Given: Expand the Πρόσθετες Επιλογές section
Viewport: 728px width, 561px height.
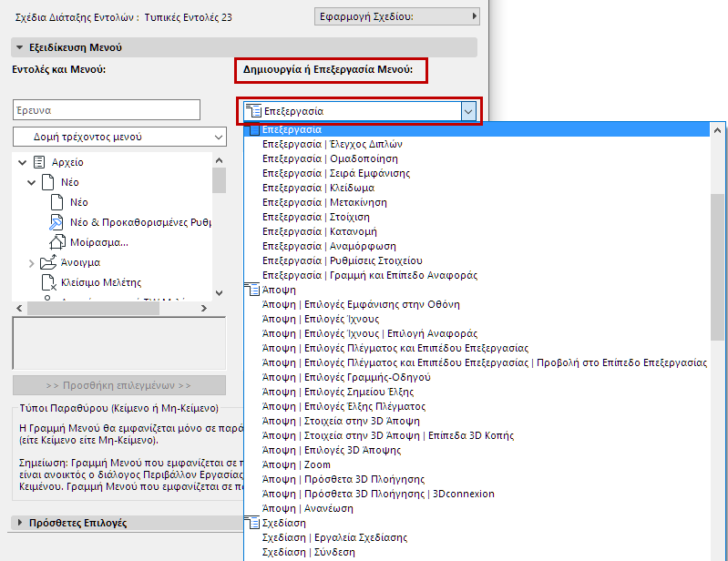Looking at the screenshot, I should [x=20, y=523].
